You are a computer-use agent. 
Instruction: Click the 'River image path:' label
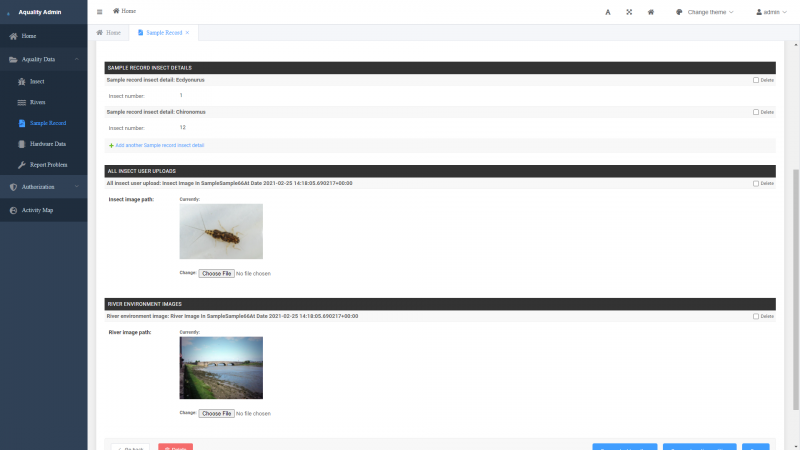click(130, 332)
